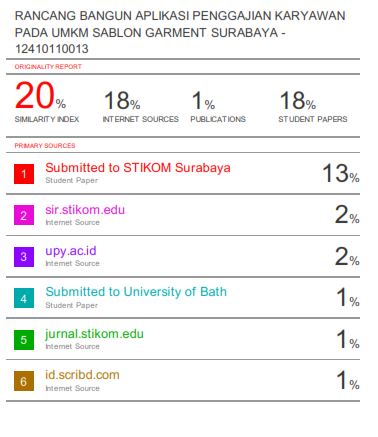Open the sir.stikom.edu source link
Image resolution: width=378 pixels, height=437 pixels.
point(85,210)
